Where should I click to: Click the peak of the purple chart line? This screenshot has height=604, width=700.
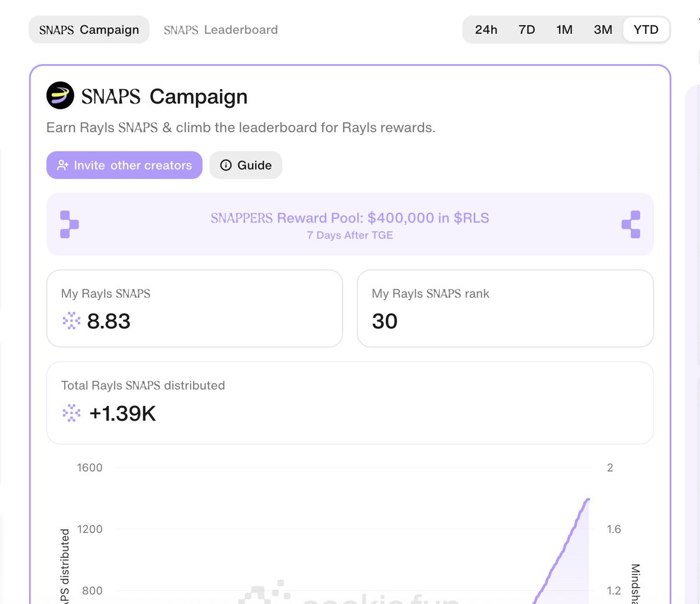pyautogui.click(x=588, y=500)
